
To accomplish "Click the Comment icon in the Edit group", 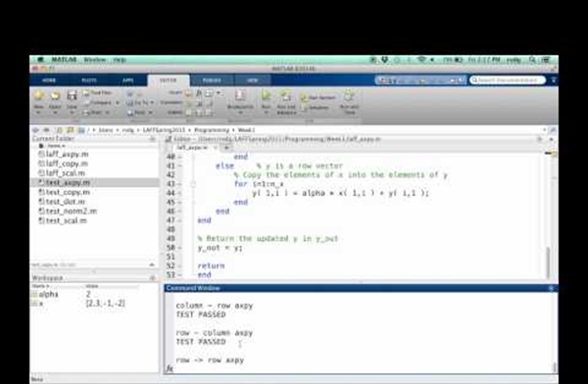I will [x=188, y=103].
